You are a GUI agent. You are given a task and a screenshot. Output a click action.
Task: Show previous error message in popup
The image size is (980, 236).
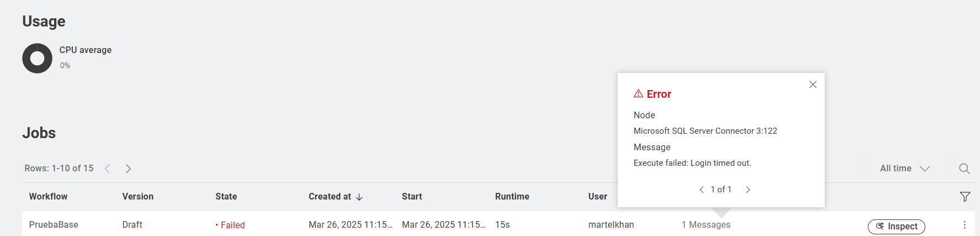point(702,190)
